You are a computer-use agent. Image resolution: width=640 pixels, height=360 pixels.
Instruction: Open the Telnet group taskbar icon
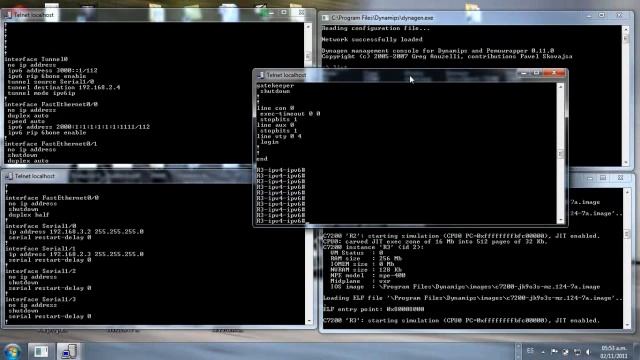pos(68,351)
